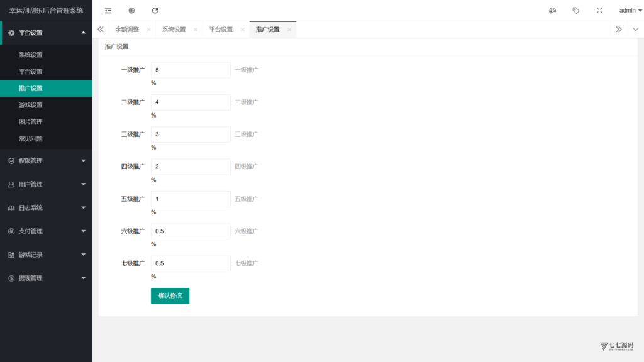Expand the 游戏记录 menu group

click(46, 255)
